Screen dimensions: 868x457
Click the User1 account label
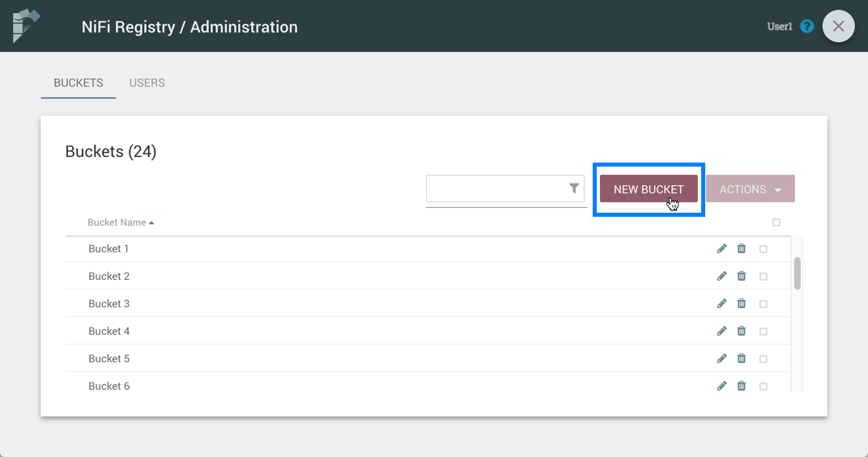click(779, 27)
